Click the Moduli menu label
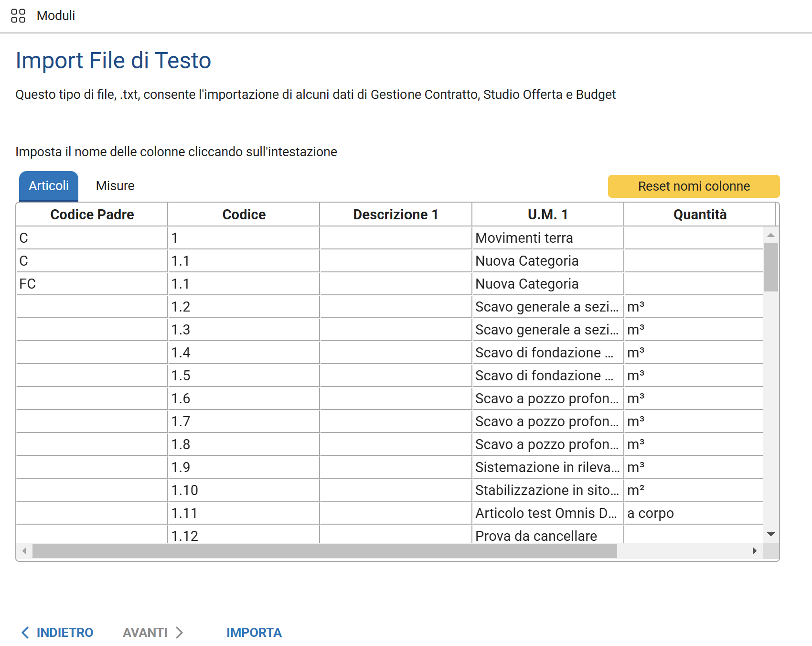 (56, 16)
